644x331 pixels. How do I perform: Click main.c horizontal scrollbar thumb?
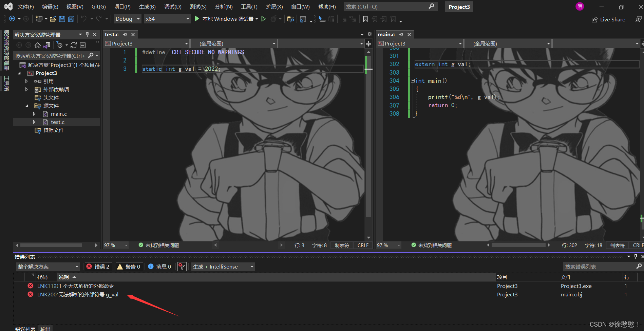tap(518, 245)
